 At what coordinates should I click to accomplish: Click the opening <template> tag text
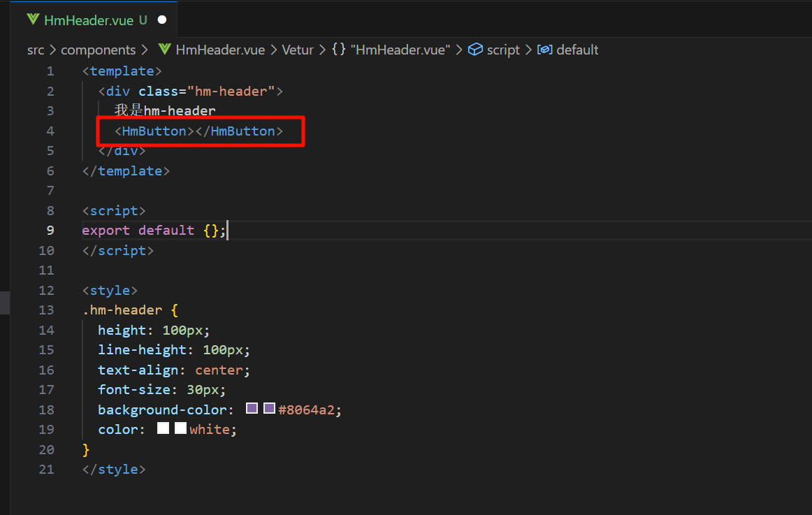pos(122,71)
